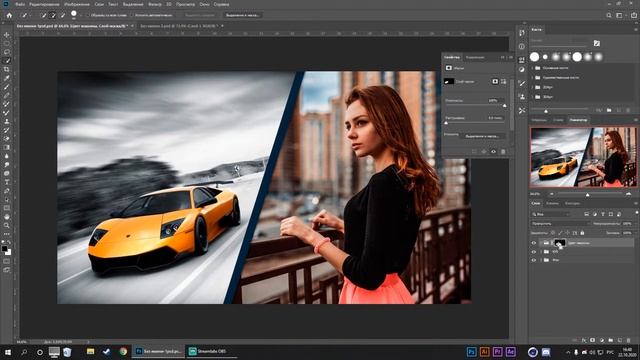This screenshot has height=360, width=640.
Task: Expand the "Фон" layer group
Action: (x=541, y=260)
